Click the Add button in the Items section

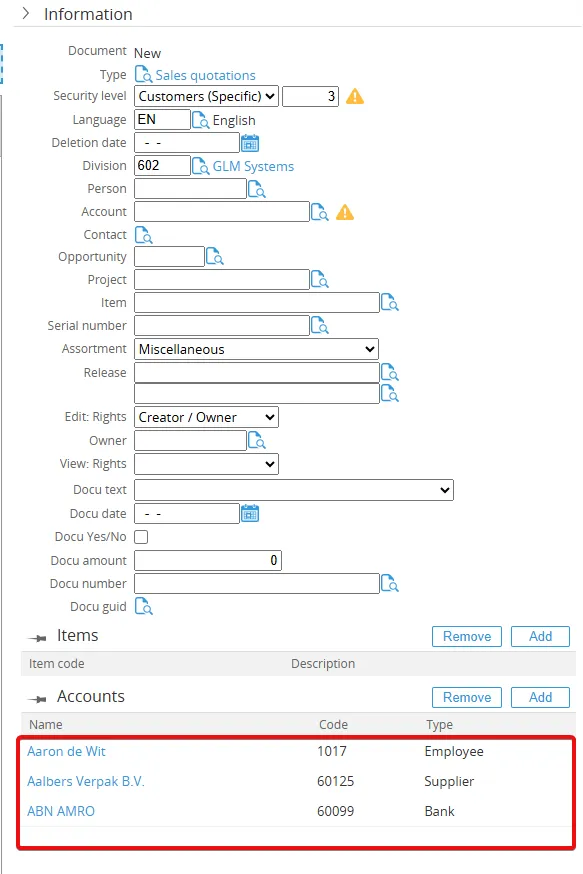point(541,637)
